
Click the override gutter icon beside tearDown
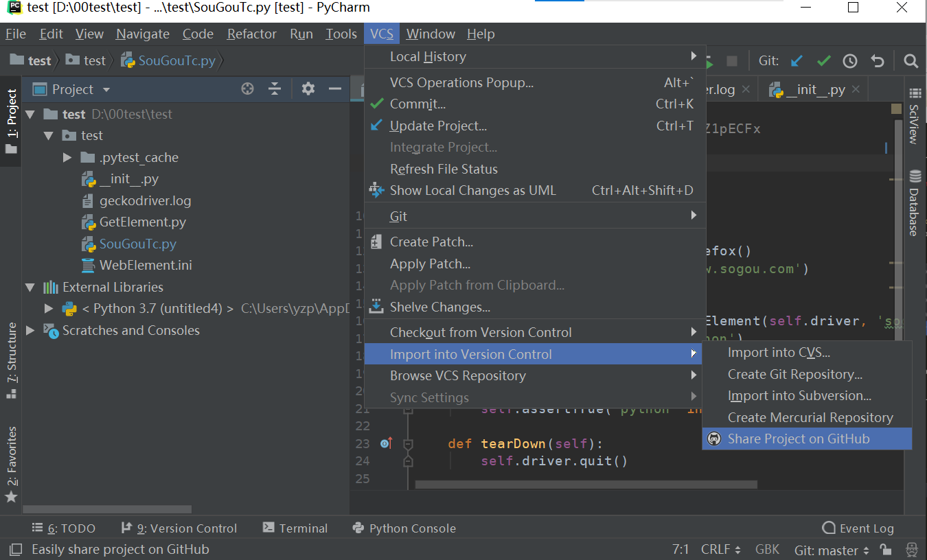(x=386, y=443)
